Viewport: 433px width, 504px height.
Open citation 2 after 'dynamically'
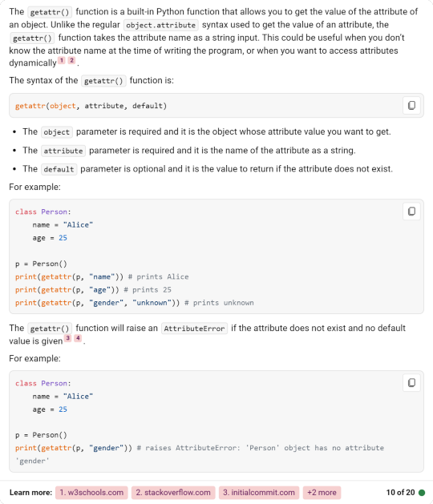pyautogui.click(x=71, y=60)
